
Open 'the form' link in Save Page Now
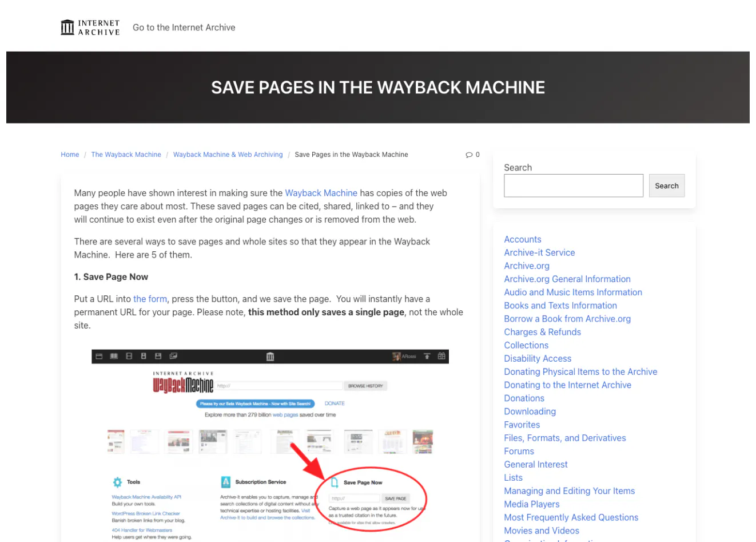point(150,299)
